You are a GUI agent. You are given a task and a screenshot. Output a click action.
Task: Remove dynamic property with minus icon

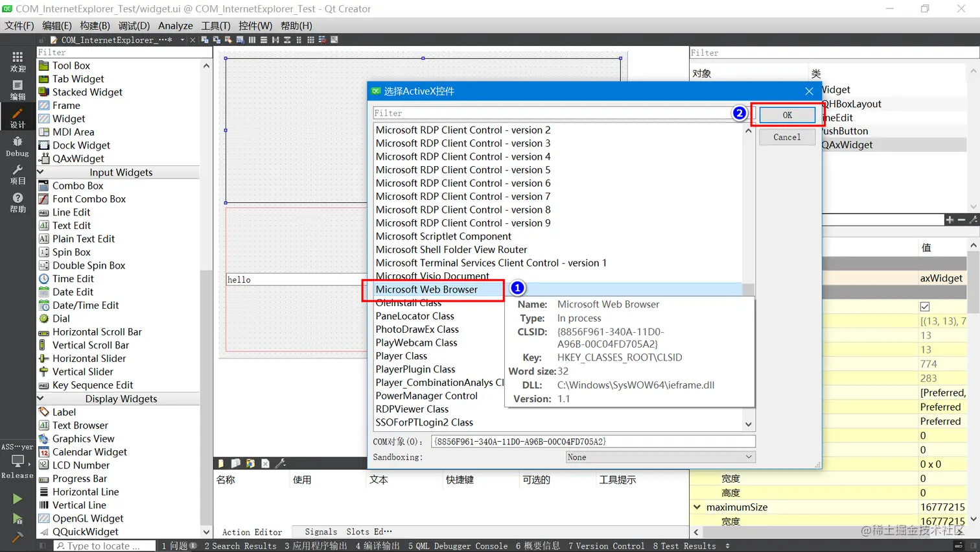[961, 220]
